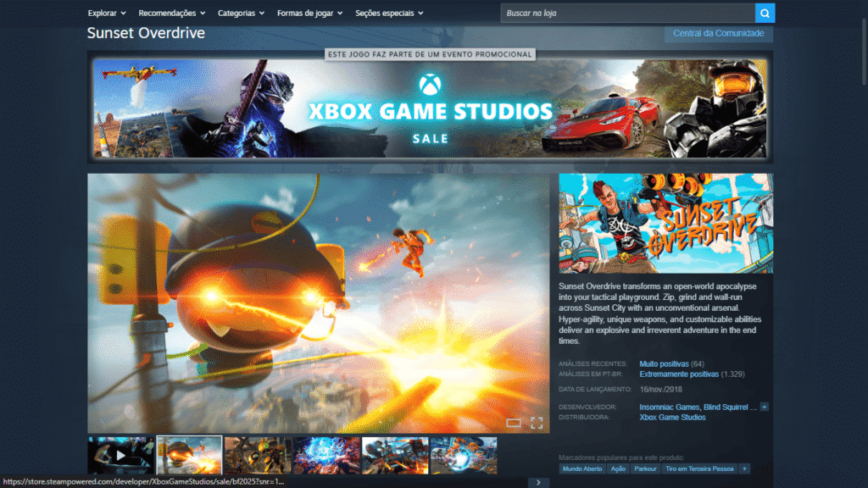The image size is (868, 488).
Task: Expand the developer list plus button
Action: click(765, 407)
